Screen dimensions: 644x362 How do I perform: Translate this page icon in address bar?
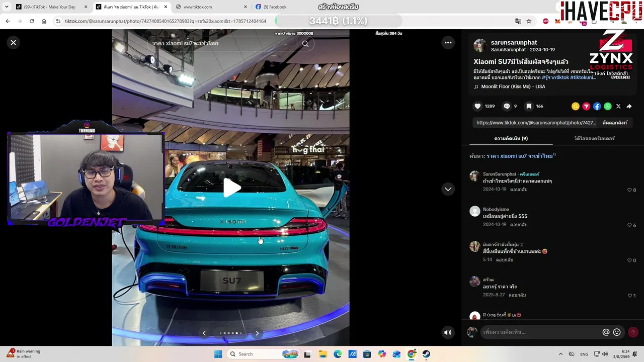click(518, 21)
